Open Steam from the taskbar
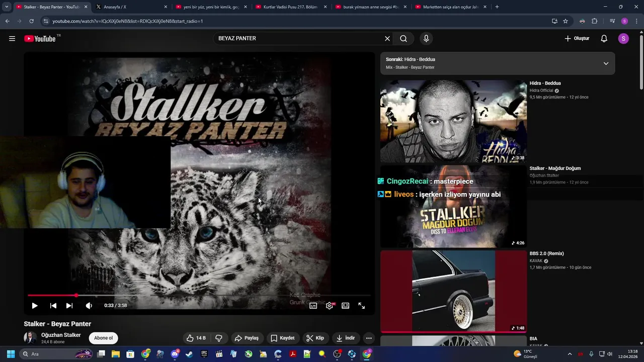The height and width of the screenshot is (362, 644). pyautogui.click(x=189, y=354)
